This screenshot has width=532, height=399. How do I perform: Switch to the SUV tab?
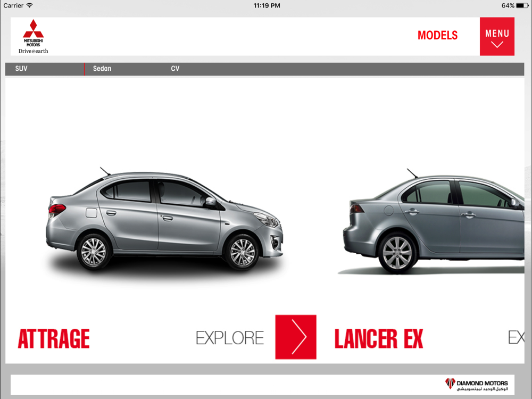click(21, 69)
